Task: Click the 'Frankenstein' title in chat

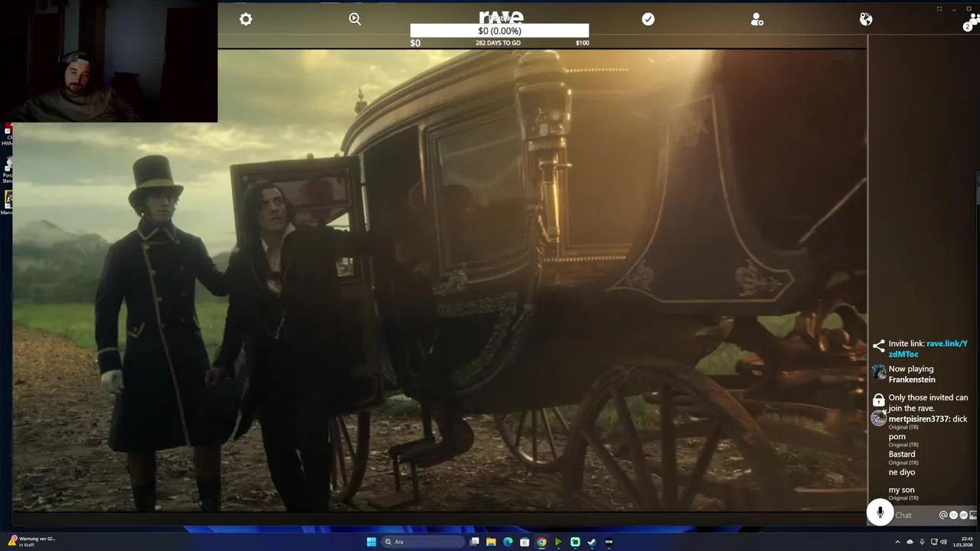Action: point(912,380)
